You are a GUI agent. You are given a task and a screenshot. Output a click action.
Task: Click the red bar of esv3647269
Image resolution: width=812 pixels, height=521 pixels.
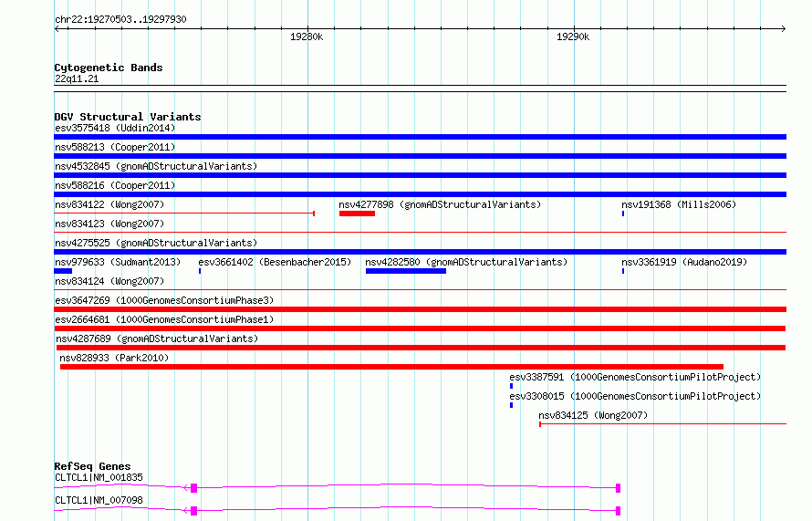pos(420,309)
